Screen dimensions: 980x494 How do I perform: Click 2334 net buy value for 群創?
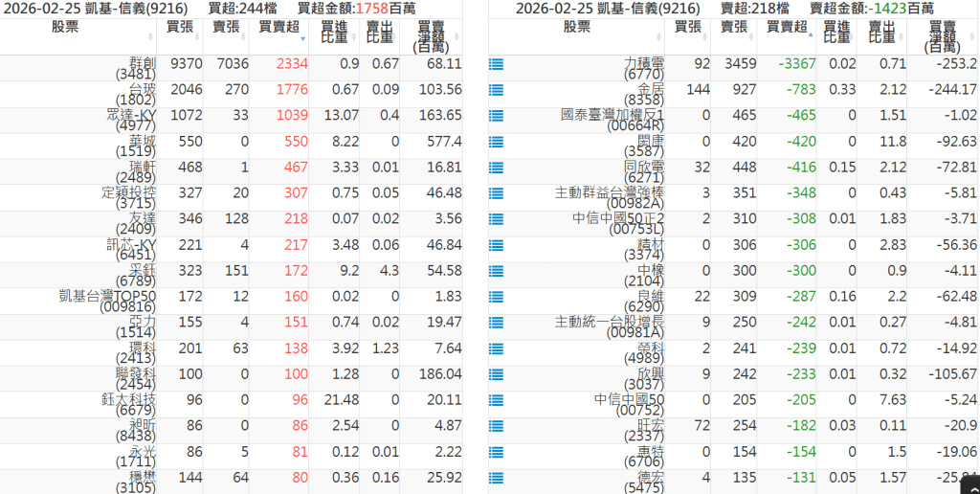(x=292, y=64)
